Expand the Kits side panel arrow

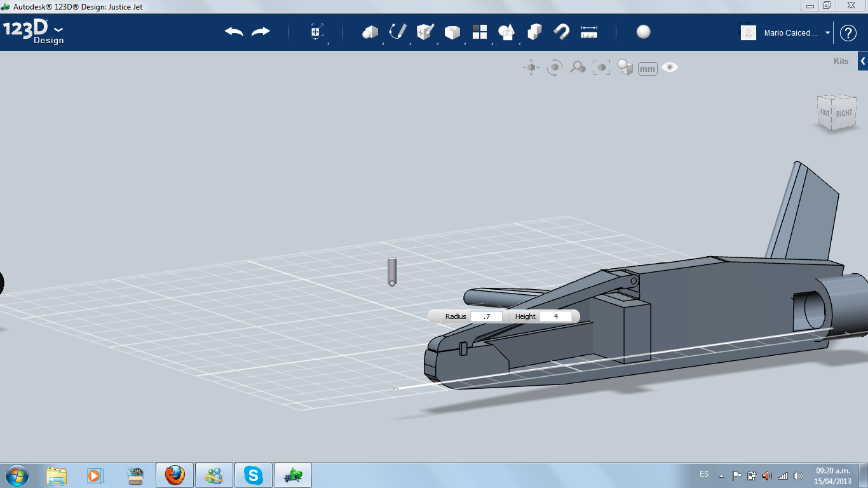(863, 61)
